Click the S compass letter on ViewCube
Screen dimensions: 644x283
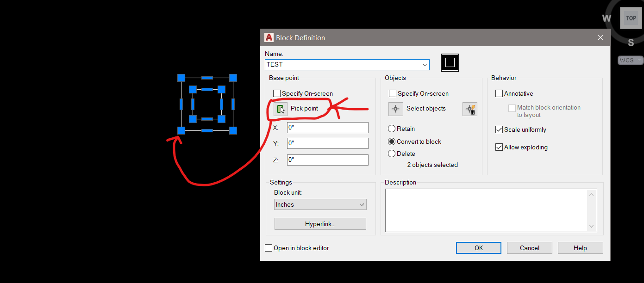tap(631, 43)
